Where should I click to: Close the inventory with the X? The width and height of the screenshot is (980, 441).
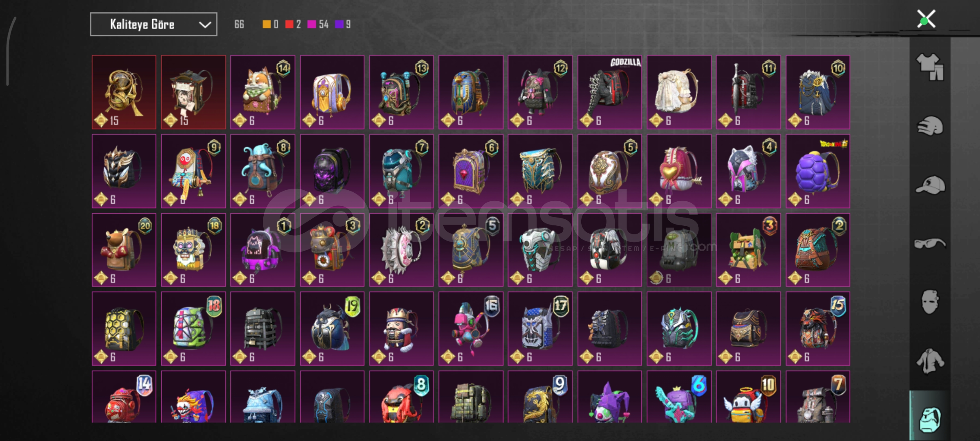pyautogui.click(x=926, y=19)
